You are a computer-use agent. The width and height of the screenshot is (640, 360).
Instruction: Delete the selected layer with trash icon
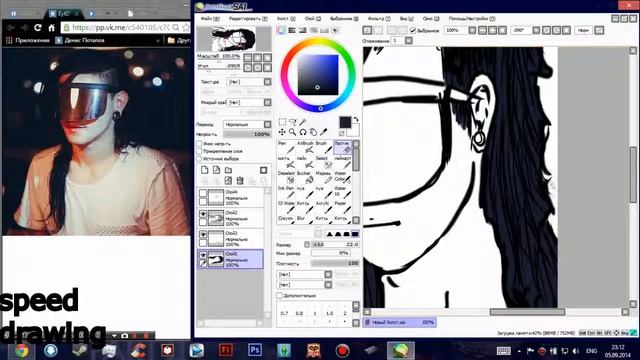click(240, 180)
